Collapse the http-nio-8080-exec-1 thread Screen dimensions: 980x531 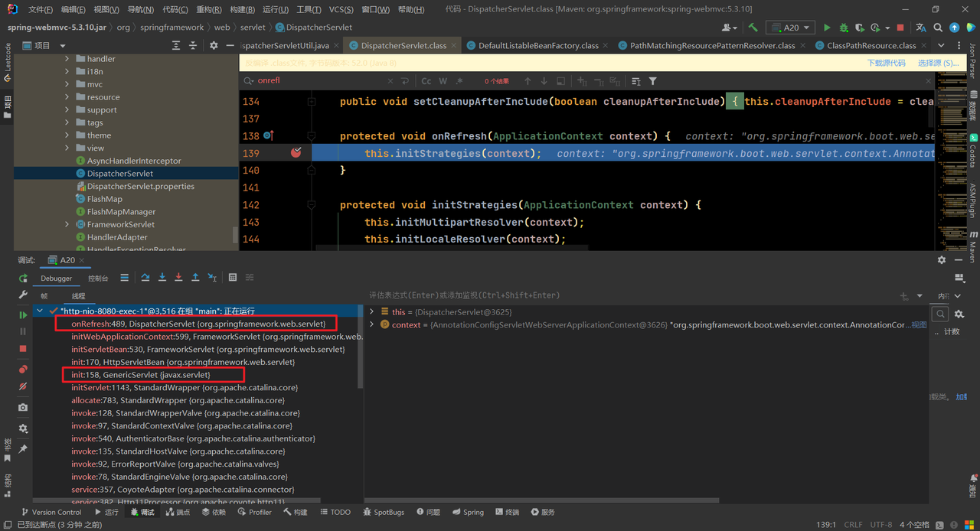tap(40, 311)
